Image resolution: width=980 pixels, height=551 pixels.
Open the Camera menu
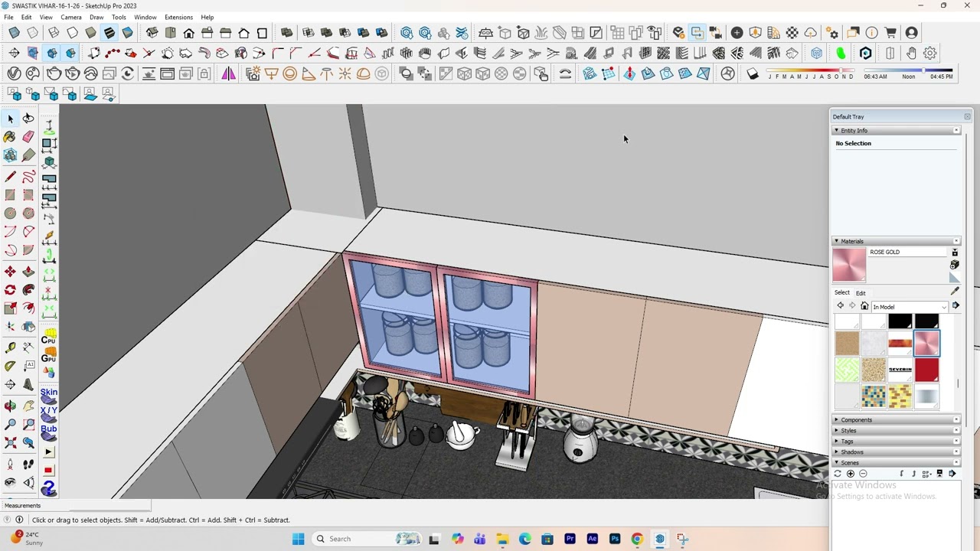(x=70, y=17)
